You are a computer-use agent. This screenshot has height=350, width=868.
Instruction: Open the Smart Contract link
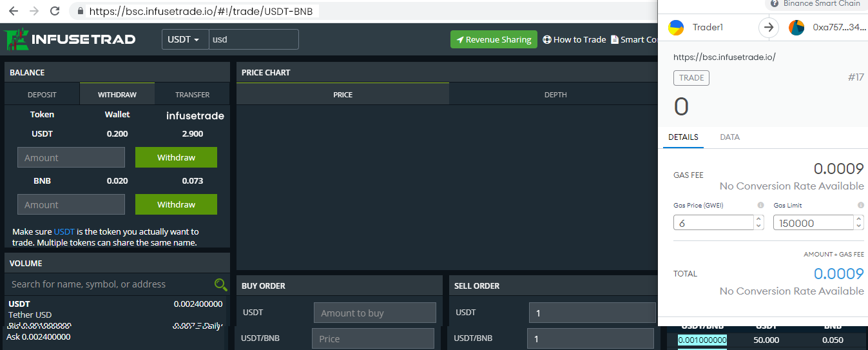(633, 39)
